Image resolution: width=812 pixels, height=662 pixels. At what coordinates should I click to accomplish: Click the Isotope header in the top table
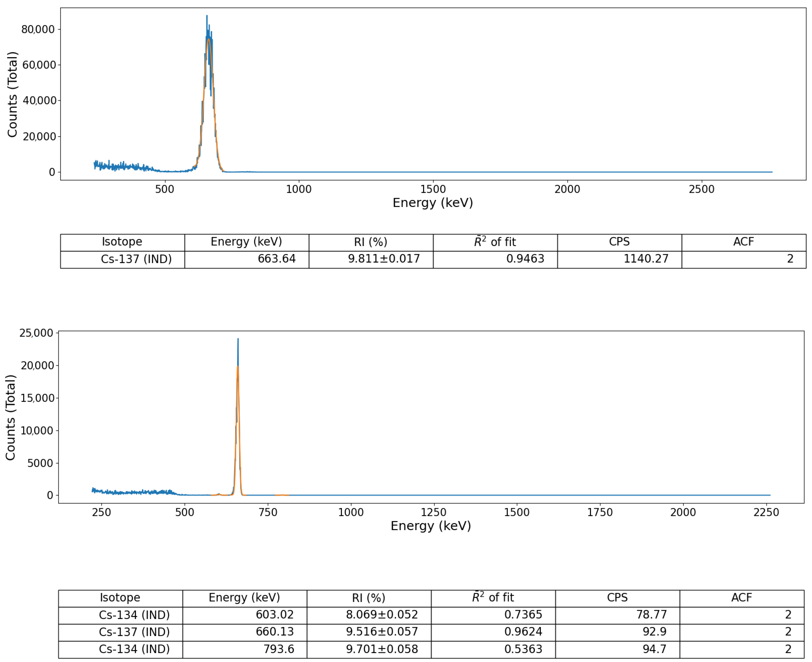pyautogui.click(x=122, y=242)
